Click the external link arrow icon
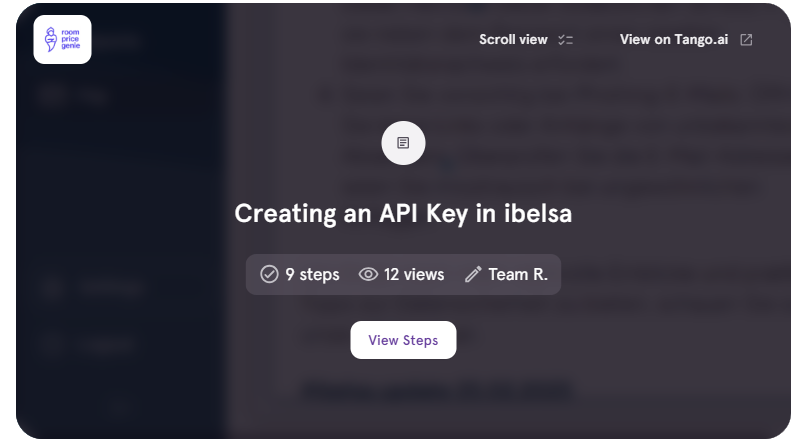This screenshot has width=794, height=444. pos(746,40)
